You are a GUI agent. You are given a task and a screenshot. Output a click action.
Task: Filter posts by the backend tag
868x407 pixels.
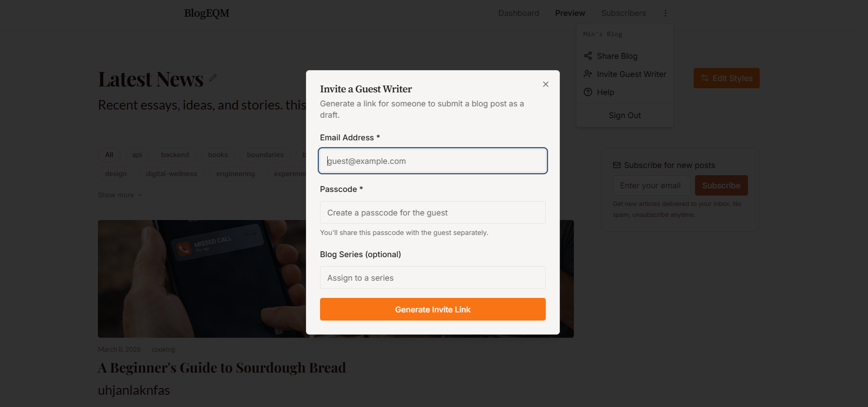point(175,155)
